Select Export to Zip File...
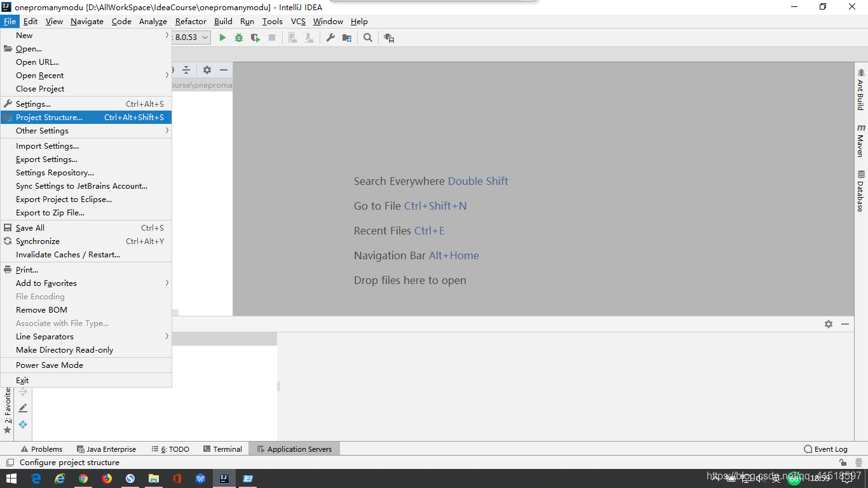 click(86, 213)
